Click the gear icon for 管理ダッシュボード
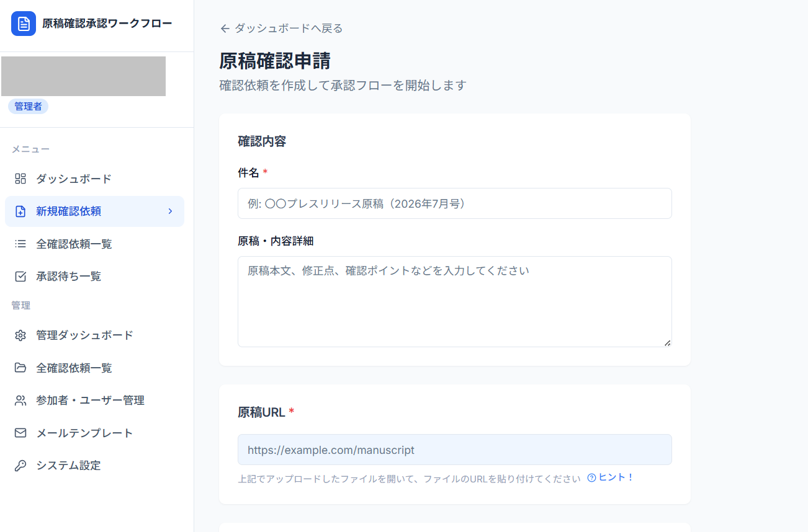Screen dimensions: 808x532 coord(20,335)
